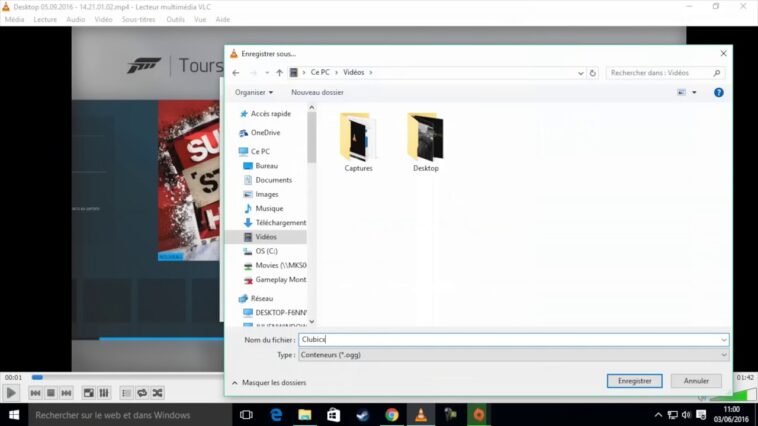The width and height of the screenshot is (758, 426).
Task: Open the VLC Sous-titres menu
Action: click(138, 19)
